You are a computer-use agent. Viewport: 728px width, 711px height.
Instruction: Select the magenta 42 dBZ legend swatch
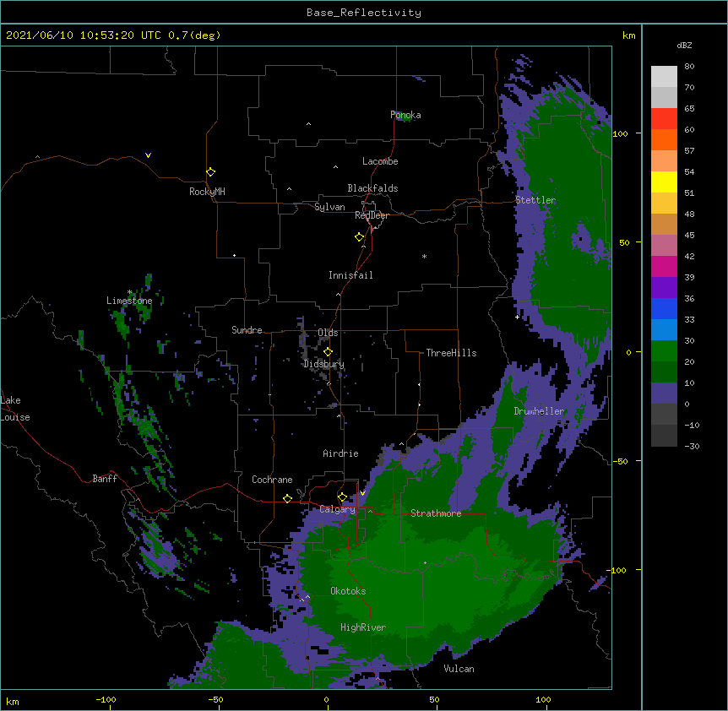[x=664, y=266]
